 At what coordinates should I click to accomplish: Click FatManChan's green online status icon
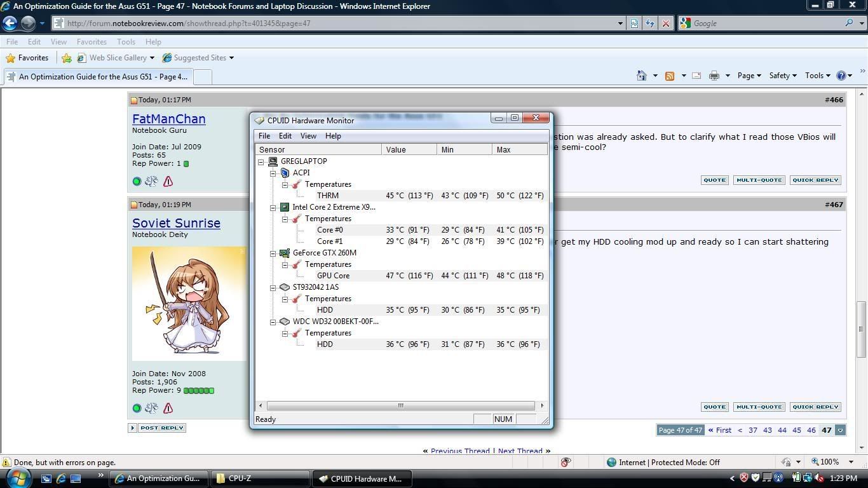click(137, 181)
